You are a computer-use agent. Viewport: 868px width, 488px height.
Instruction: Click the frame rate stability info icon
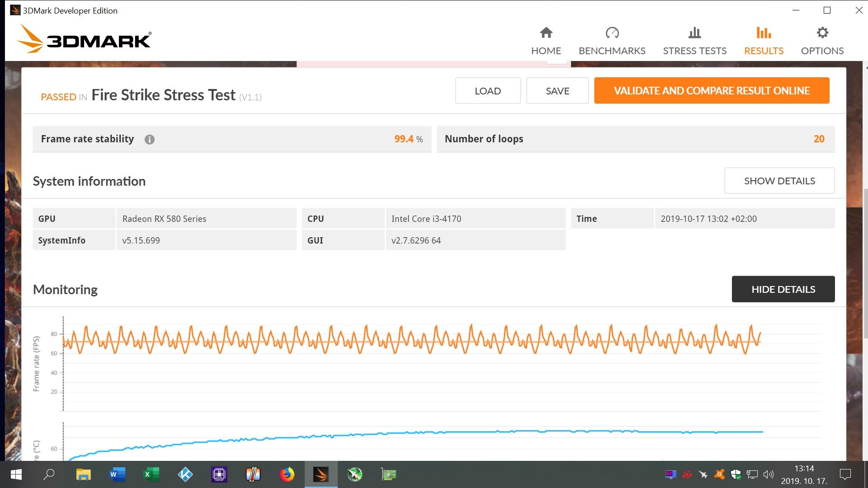pyautogui.click(x=149, y=139)
